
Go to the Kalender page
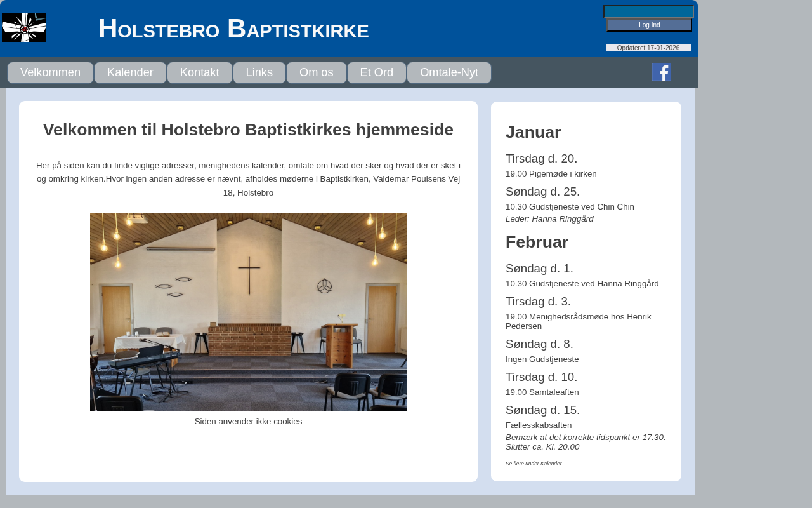pos(130,72)
